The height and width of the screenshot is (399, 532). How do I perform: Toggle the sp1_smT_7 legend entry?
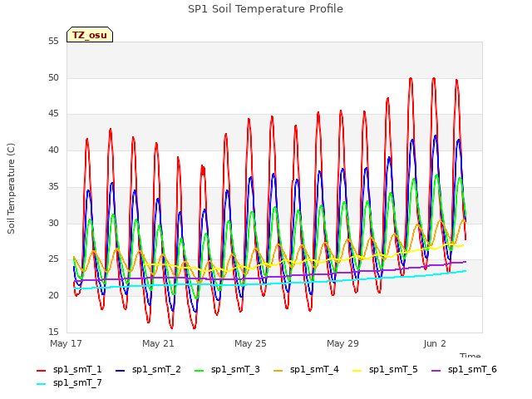(x=69, y=382)
